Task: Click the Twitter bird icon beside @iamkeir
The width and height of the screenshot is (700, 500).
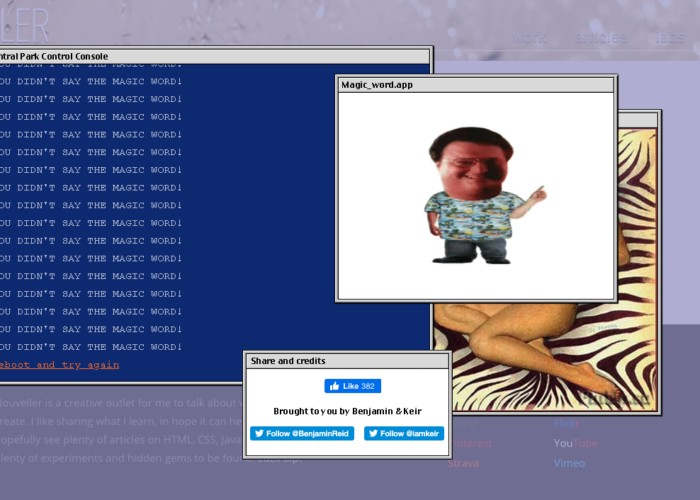Action: [x=373, y=433]
